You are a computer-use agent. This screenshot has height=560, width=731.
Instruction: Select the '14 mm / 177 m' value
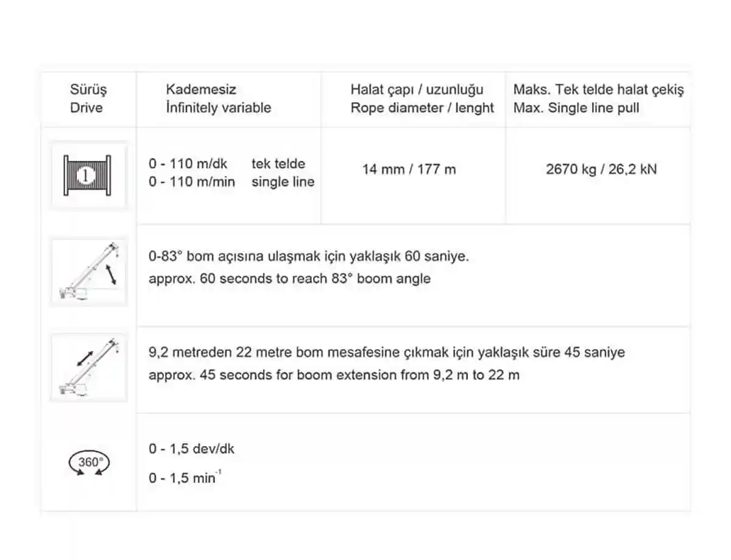point(409,169)
